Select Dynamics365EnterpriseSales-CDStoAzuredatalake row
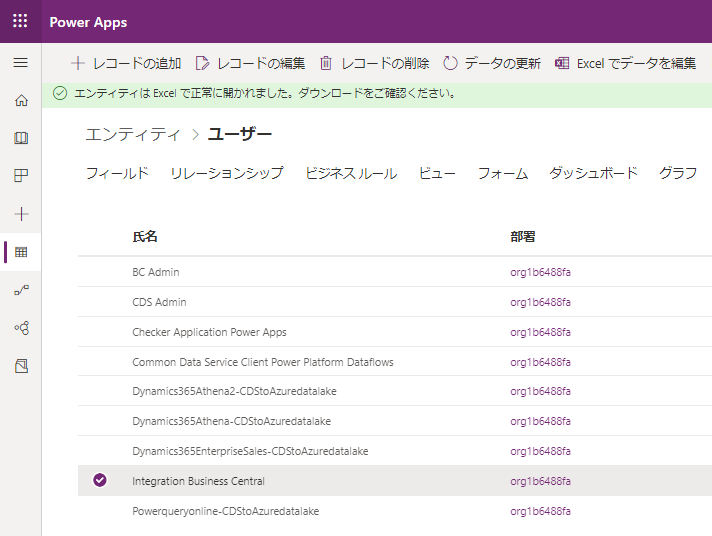 [395, 451]
